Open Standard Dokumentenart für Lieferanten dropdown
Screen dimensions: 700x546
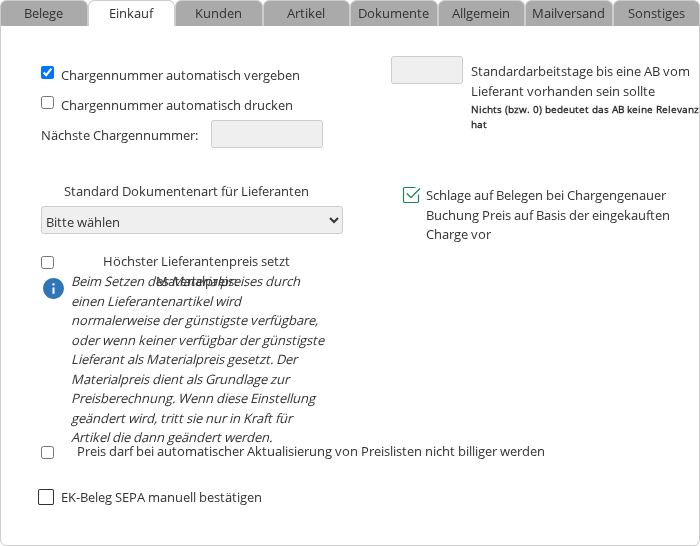click(x=192, y=220)
